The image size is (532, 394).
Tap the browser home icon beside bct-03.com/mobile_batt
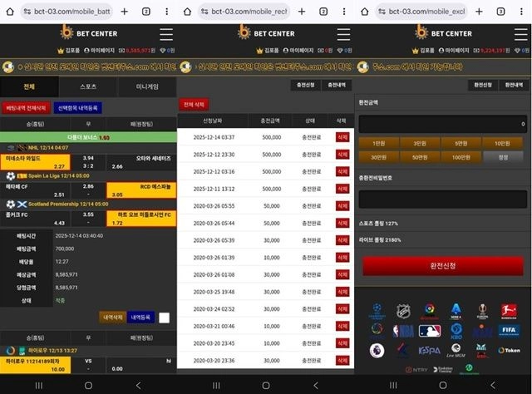click(10, 12)
